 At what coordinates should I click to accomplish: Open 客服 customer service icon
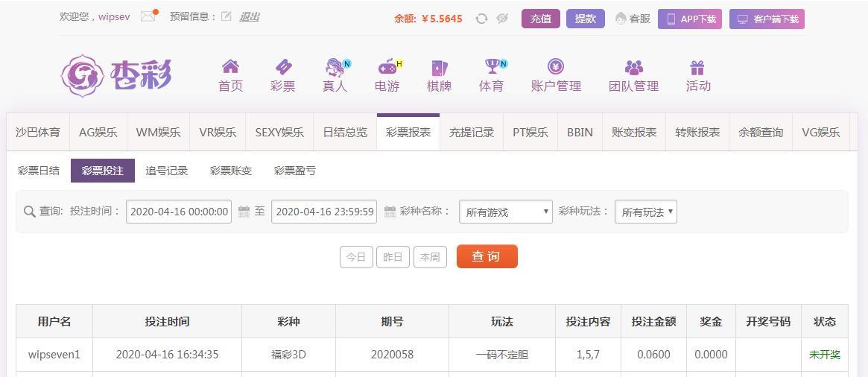coord(621,19)
